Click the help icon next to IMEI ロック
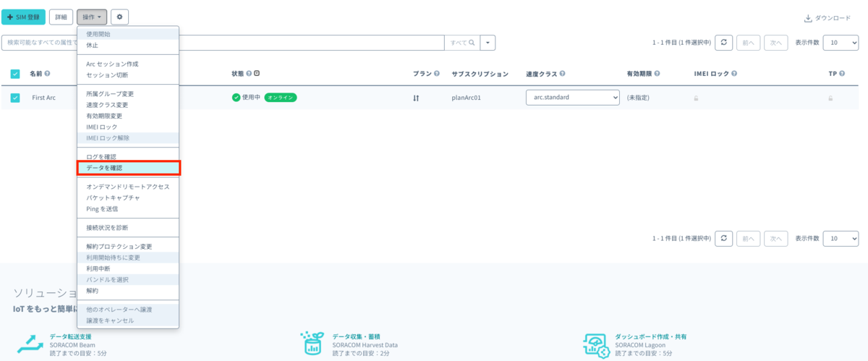The height and width of the screenshot is (361, 868). point(734,74)
